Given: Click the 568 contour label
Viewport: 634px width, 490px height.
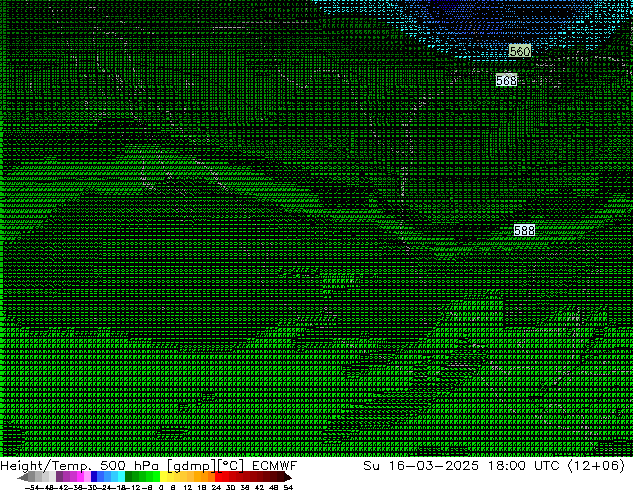Looking at the screenshot, I should [506, 80].
